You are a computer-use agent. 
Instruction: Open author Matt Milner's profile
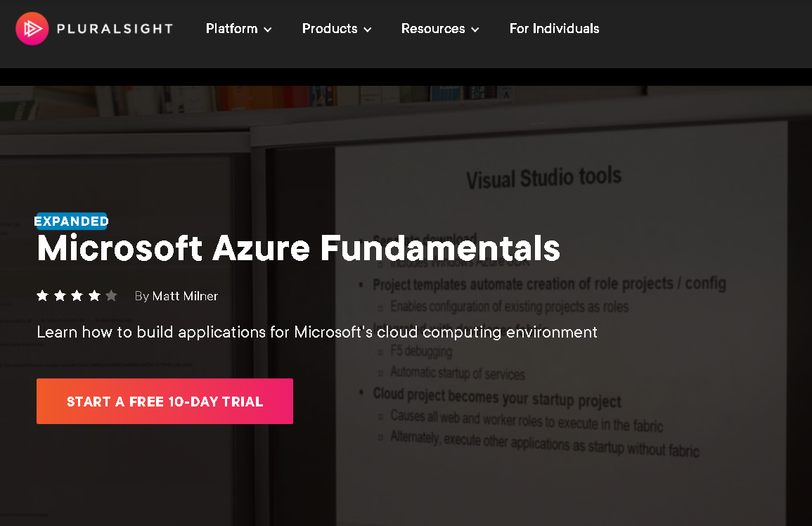coord(185,296)
